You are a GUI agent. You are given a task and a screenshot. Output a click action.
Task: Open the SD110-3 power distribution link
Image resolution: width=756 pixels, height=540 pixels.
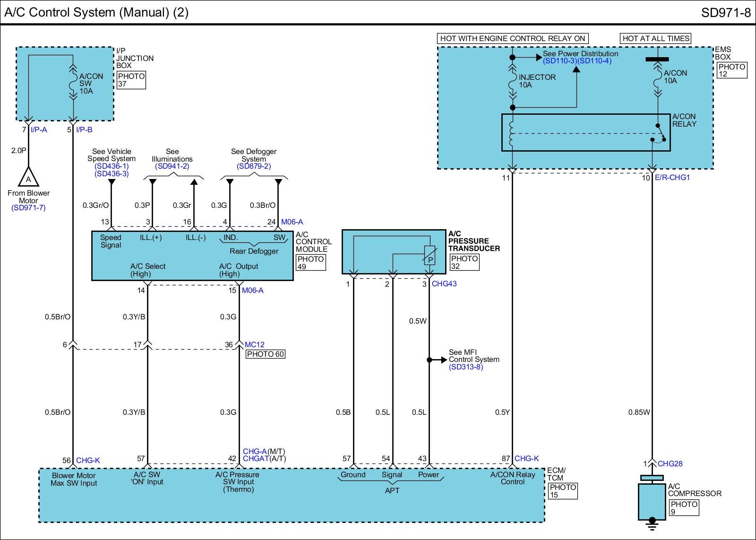point(559,61)
